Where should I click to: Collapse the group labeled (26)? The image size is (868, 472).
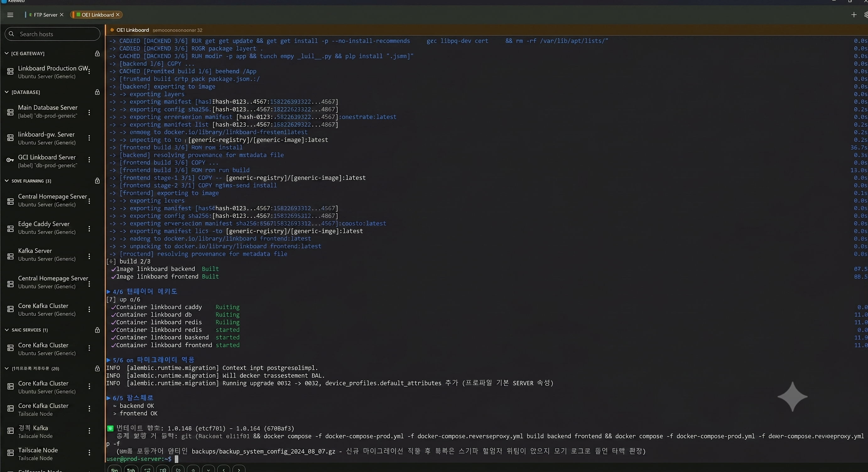pos(6,368)
